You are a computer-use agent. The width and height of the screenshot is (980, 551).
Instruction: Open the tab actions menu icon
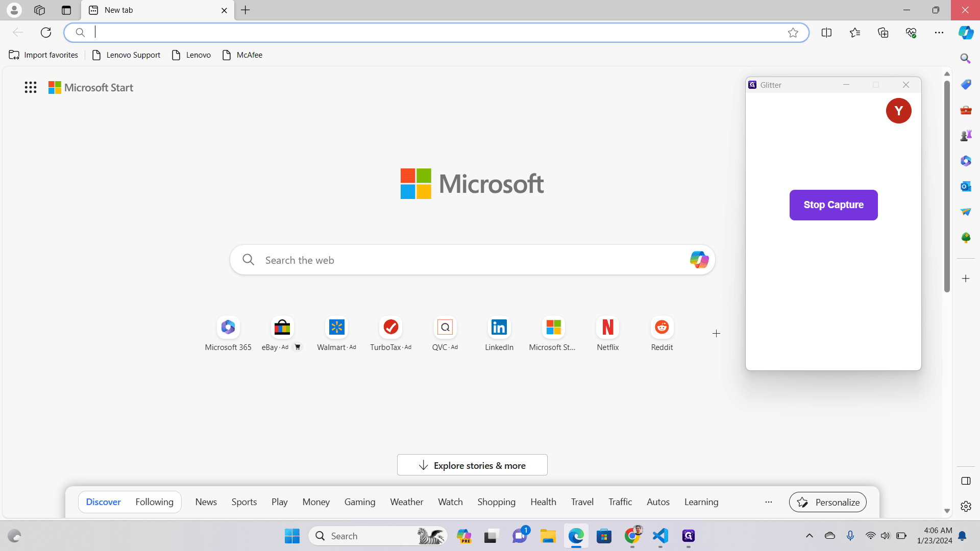pyautogui.click(x=66, y=10)
